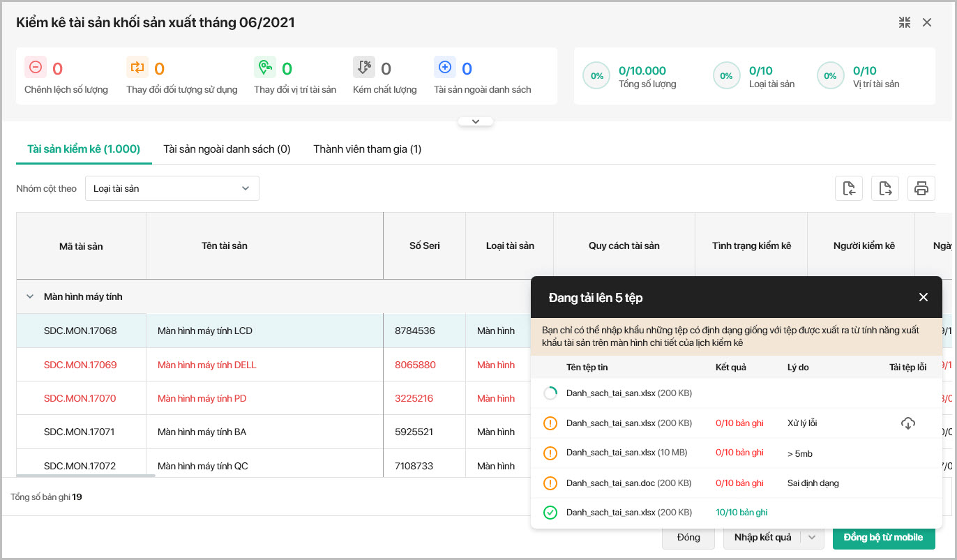Image resolution: width=957 pixels, height=560 pixels.
Task: Select asset row SDC.MON.17069
Action: (x=80, y=365)
